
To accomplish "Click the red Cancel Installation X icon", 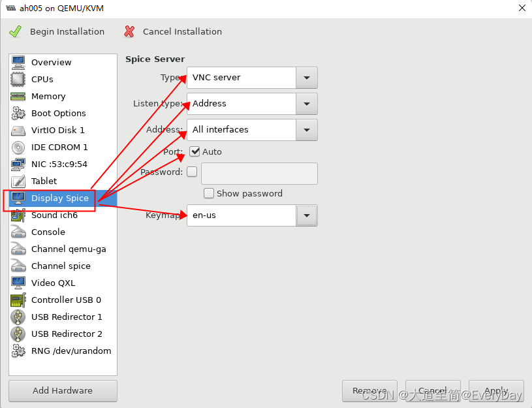I will click(x=129, y=31).
